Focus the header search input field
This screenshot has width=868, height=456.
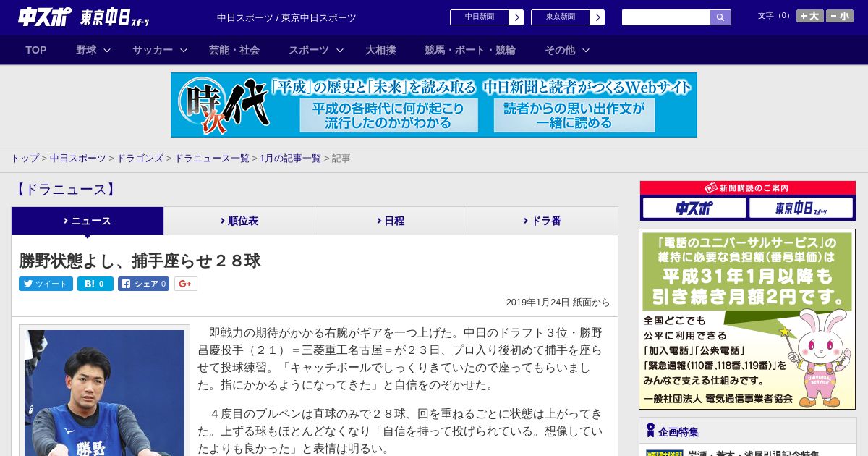666,17
